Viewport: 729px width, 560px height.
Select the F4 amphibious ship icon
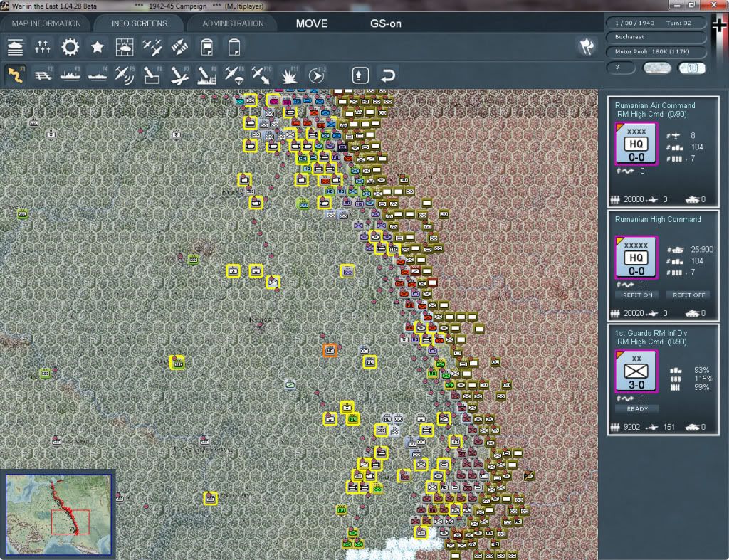pyautogui.click(x=98, y=75)
